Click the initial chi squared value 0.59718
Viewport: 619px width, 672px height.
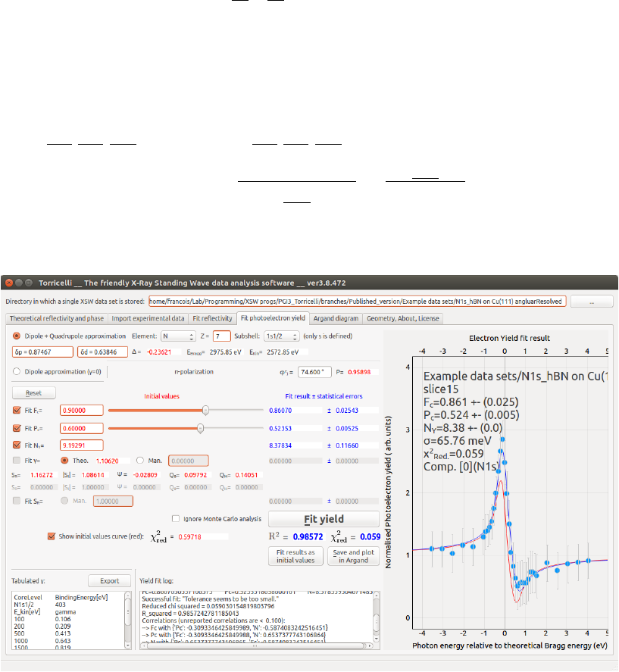click(189, 536)
